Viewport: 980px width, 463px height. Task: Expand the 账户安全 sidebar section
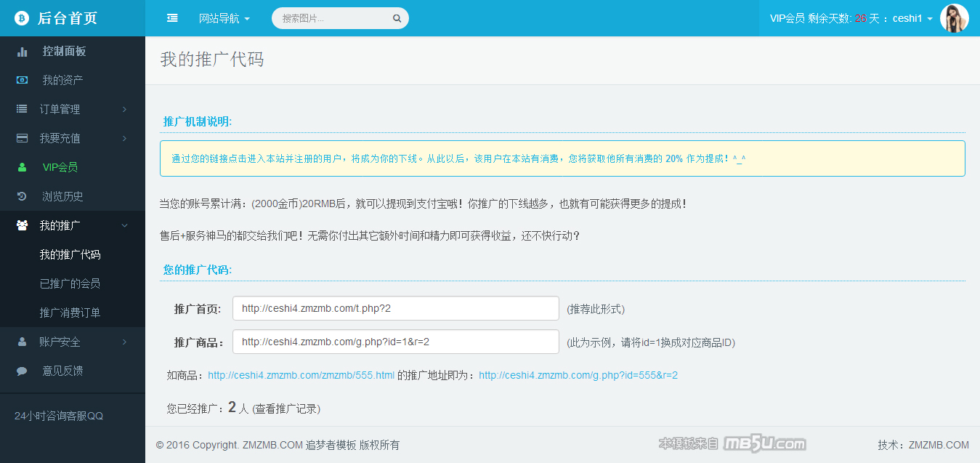[x=73, y=342]
